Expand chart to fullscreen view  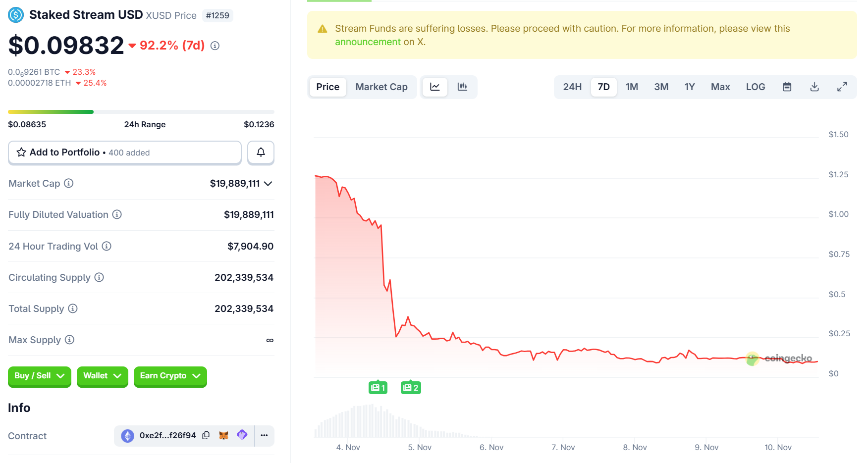coord(842,87)
